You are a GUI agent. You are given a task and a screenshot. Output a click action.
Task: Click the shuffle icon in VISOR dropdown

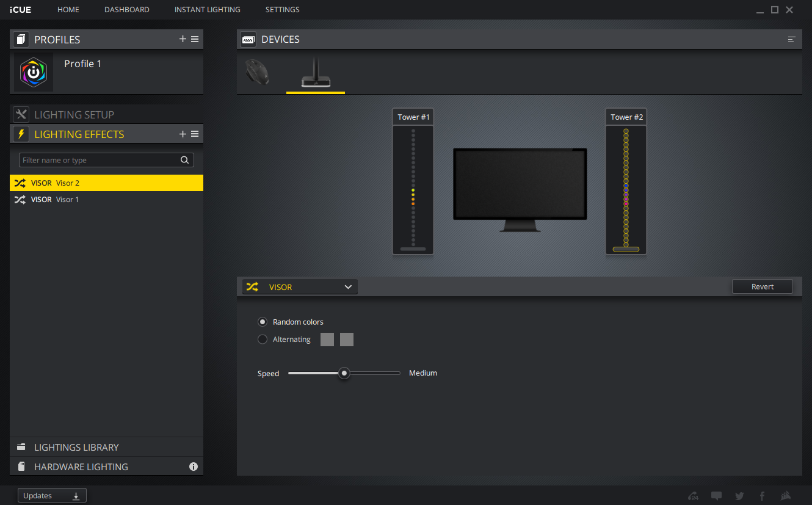tap(252, 287)
